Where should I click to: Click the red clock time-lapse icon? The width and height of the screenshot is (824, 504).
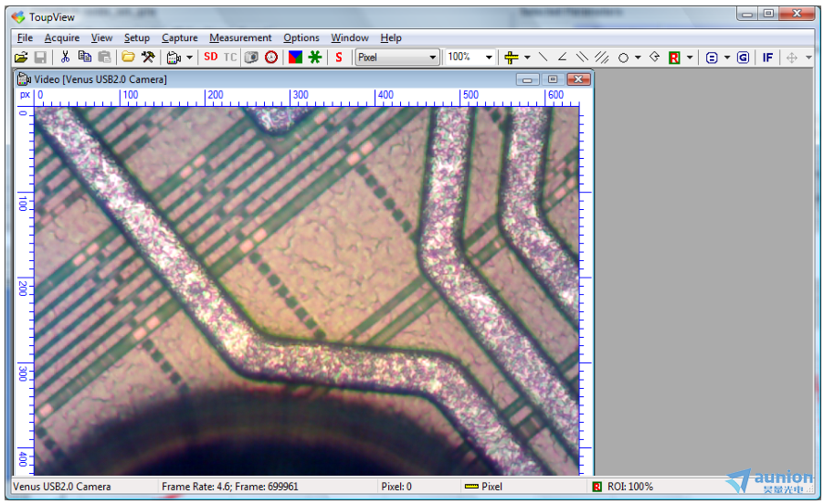tap(271, 57)
